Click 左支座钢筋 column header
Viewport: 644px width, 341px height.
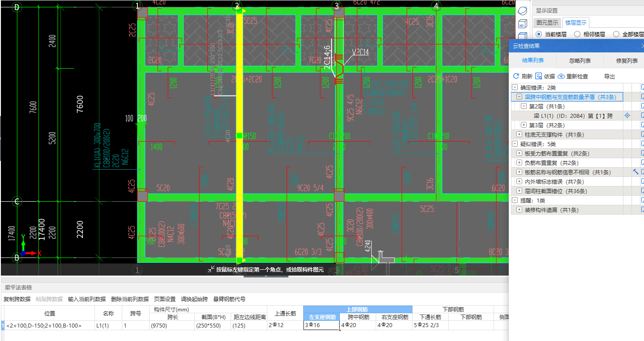[321, 317]
